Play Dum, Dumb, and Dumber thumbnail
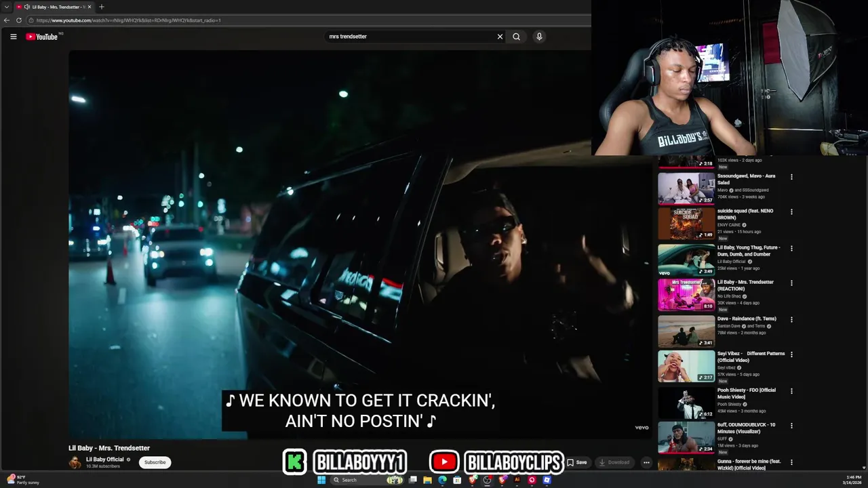Viewport: 868px width, 488px height. [686, 260]
